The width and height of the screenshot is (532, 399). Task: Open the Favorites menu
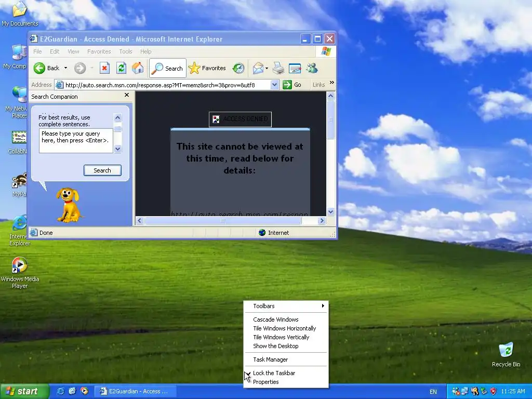(99, 51)
